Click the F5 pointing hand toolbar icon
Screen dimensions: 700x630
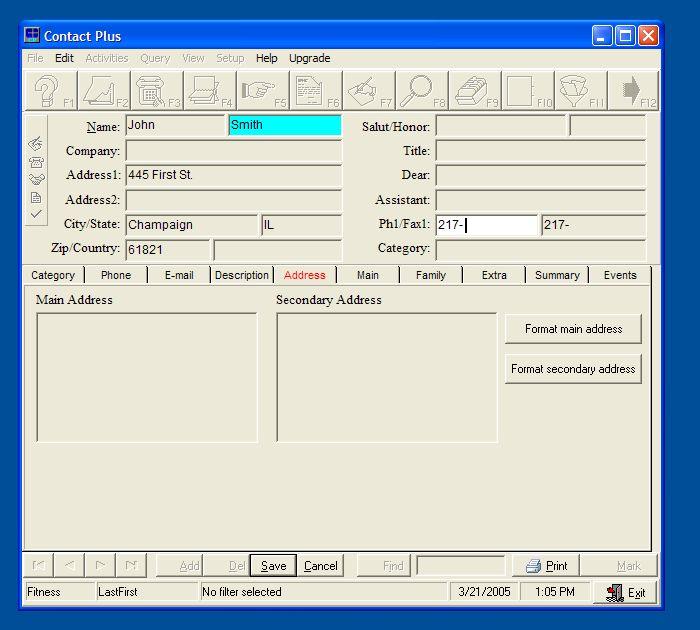pos(263,91)
